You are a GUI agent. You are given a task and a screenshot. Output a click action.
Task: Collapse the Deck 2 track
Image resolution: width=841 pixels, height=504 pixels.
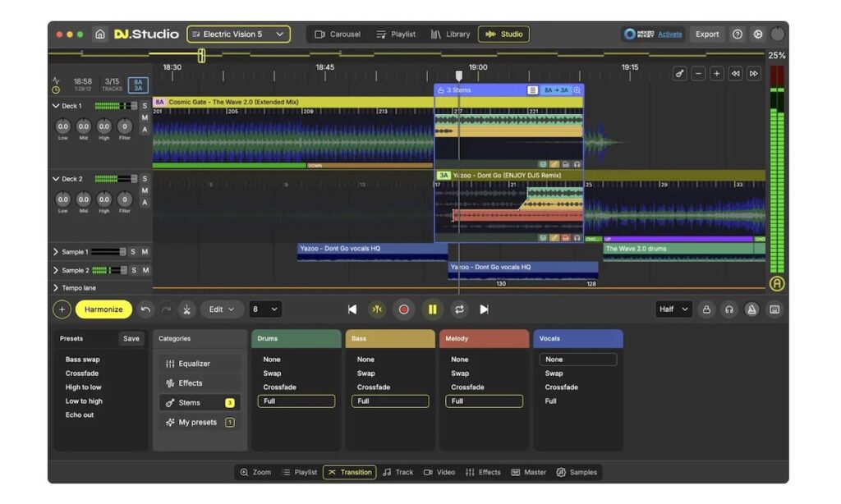[x=56, y=179]
